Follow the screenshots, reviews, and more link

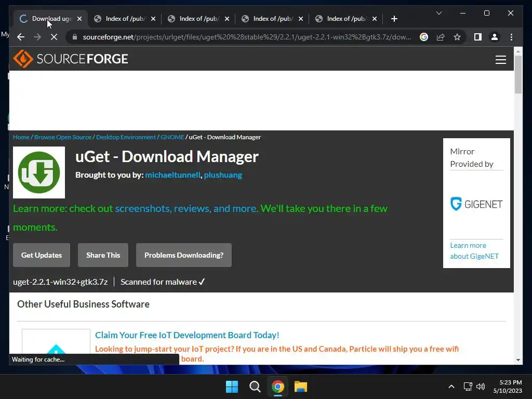tap(187, 208)
